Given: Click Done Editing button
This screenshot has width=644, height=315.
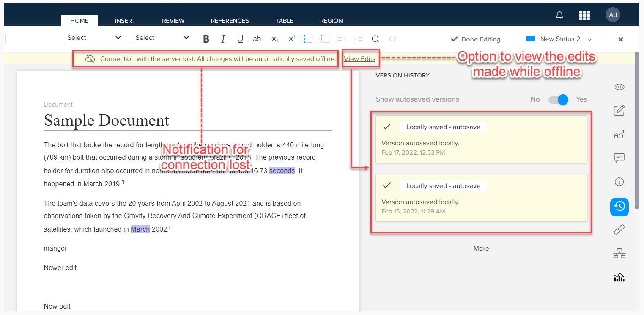Looking at the screenshot, I should tap(475, 39).
